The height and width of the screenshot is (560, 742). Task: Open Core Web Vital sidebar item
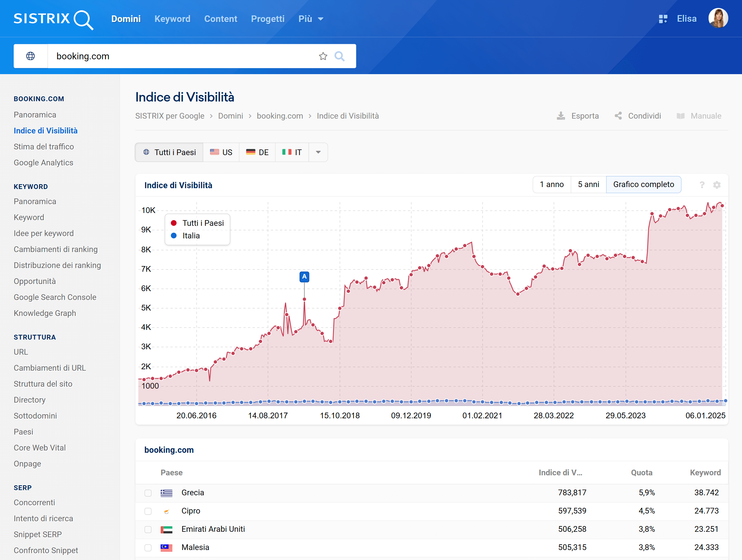(40, 448)
